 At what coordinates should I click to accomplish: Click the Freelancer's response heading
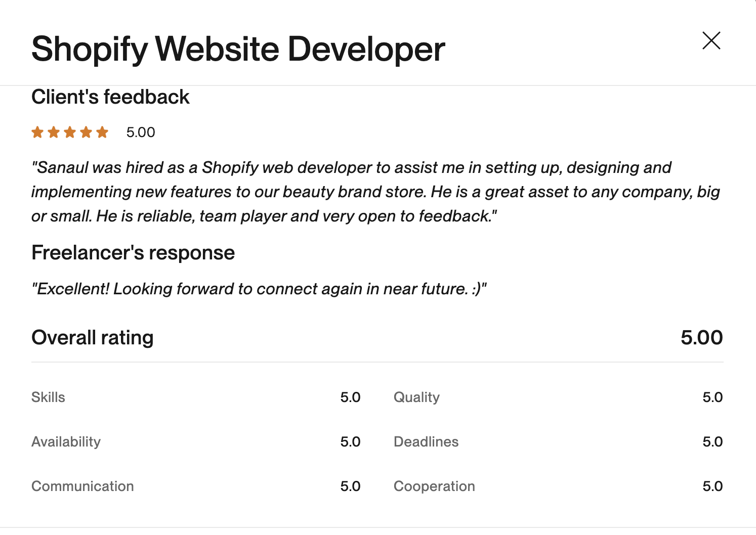click(x=133, y=252)
